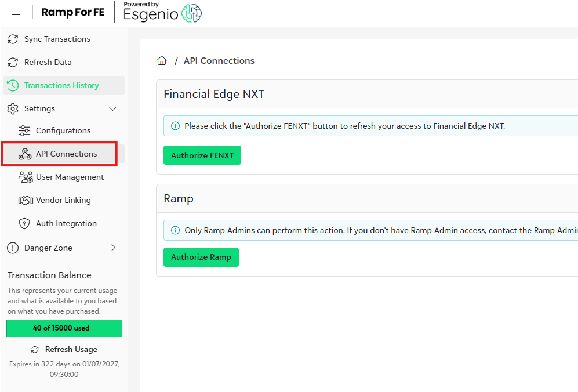Select Configurations under Settings
Viewport: 578px width, 392px height.
coord(64,130)
